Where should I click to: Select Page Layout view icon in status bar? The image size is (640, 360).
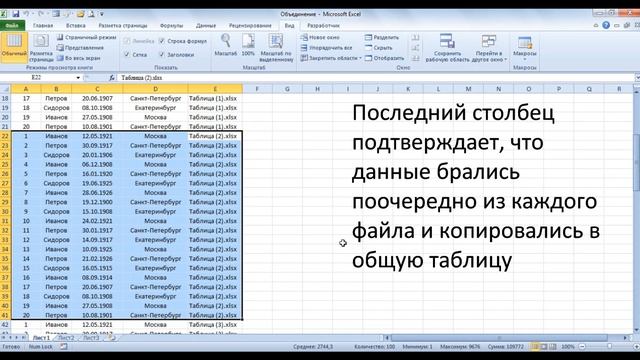(x=544, y=347)
